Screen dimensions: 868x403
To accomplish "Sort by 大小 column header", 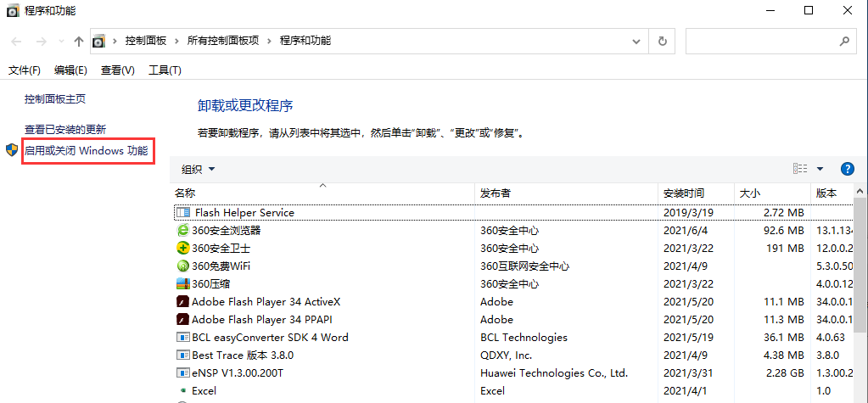I will point(749,193).
